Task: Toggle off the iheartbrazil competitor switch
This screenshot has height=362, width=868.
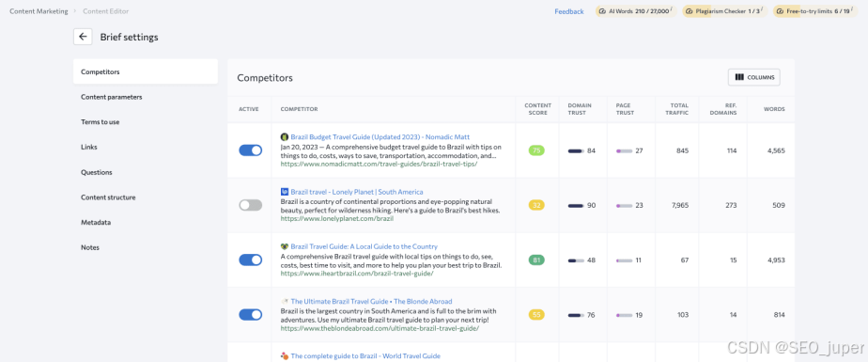Action: [x=251, y=260]
